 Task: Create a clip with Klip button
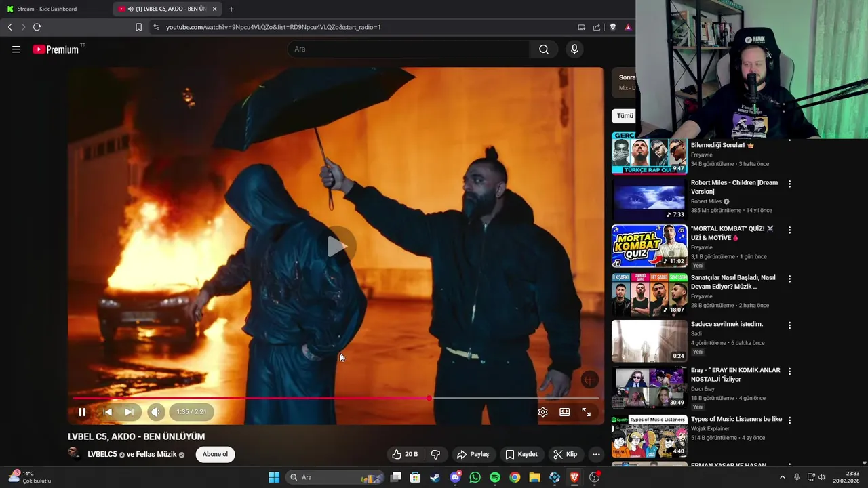(566, 454)
